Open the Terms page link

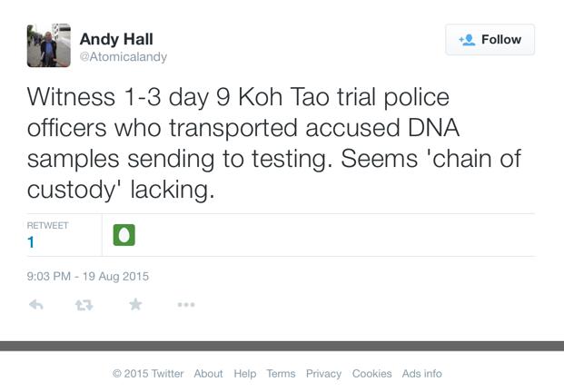[x=281, y=374]
